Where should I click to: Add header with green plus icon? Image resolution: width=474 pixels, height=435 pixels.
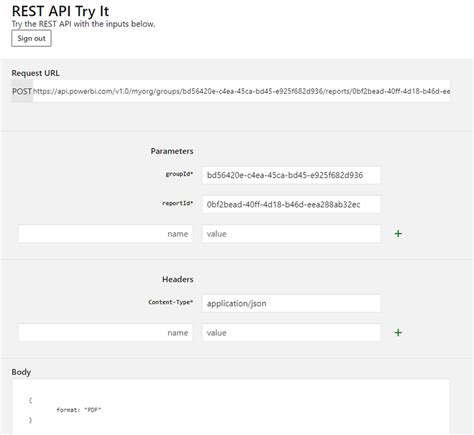(398, 333)
